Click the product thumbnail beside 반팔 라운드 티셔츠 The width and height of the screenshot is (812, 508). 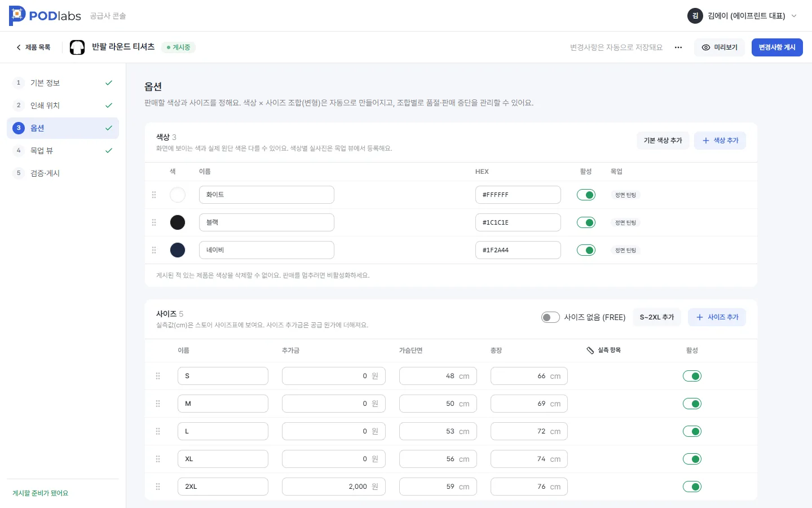tap(77, 47)
